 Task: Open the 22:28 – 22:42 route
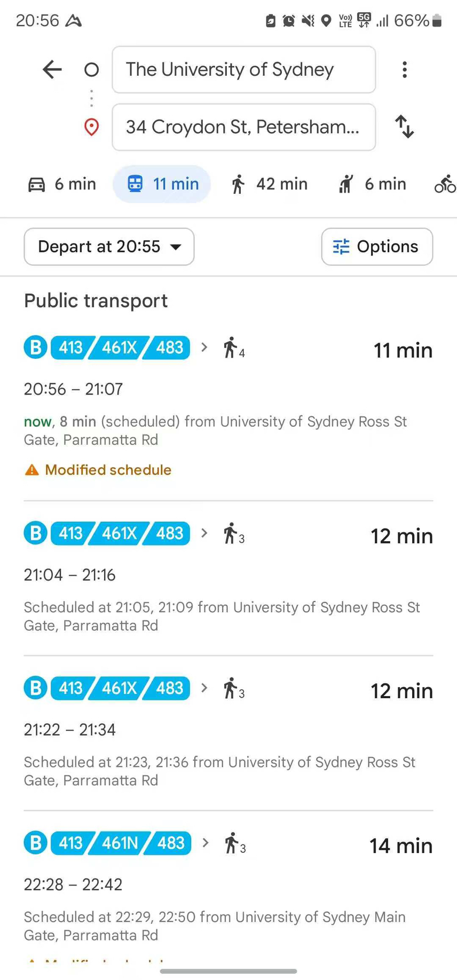228,888
